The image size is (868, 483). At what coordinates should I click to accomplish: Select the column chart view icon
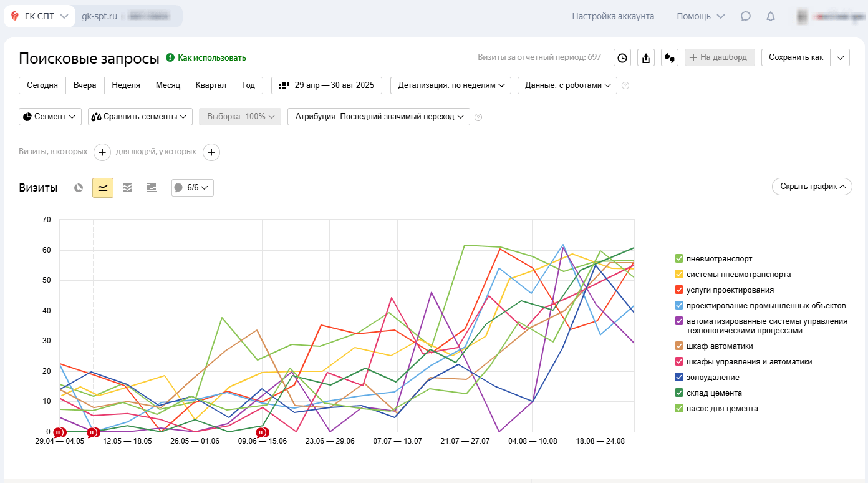151,188
